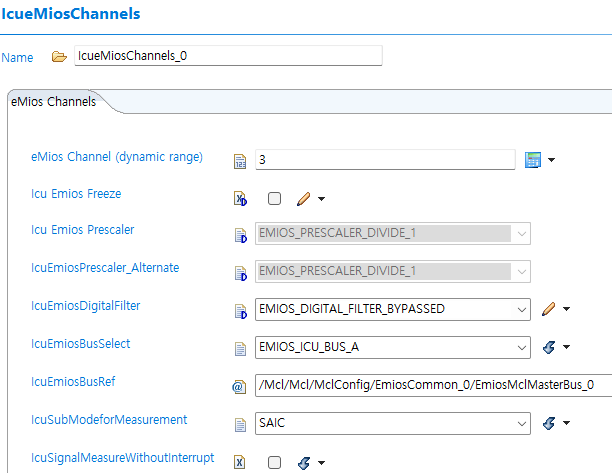Screen dimensions: 612x473
Task: Click the wrench icon beside IcuSubModeforMeasurement
Action: (548, 424)
